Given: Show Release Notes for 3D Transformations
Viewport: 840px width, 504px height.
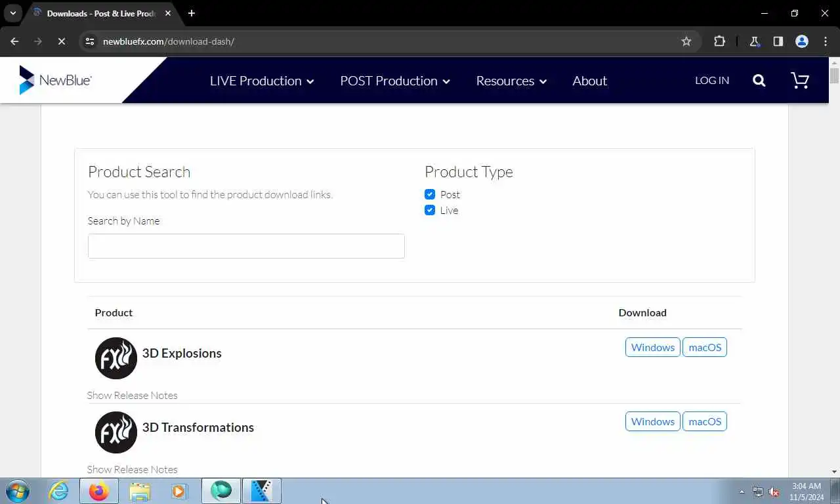Looking at the screenshot, I should [132, 469].
